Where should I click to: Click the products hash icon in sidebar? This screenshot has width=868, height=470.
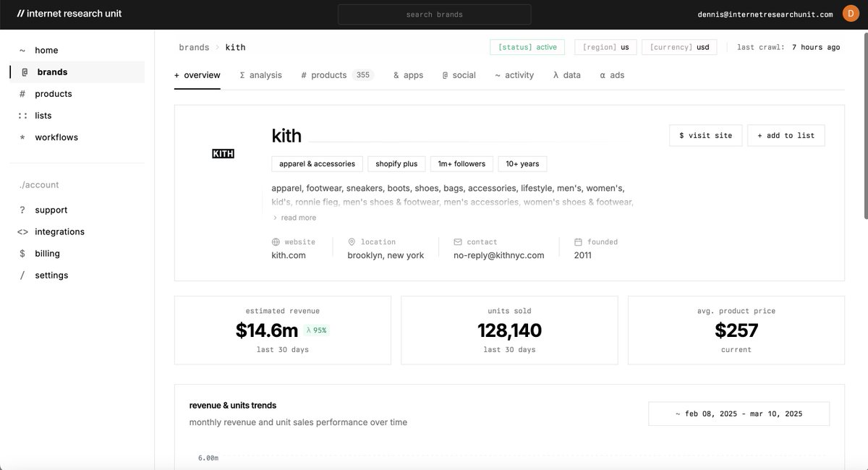coord(22,94)
